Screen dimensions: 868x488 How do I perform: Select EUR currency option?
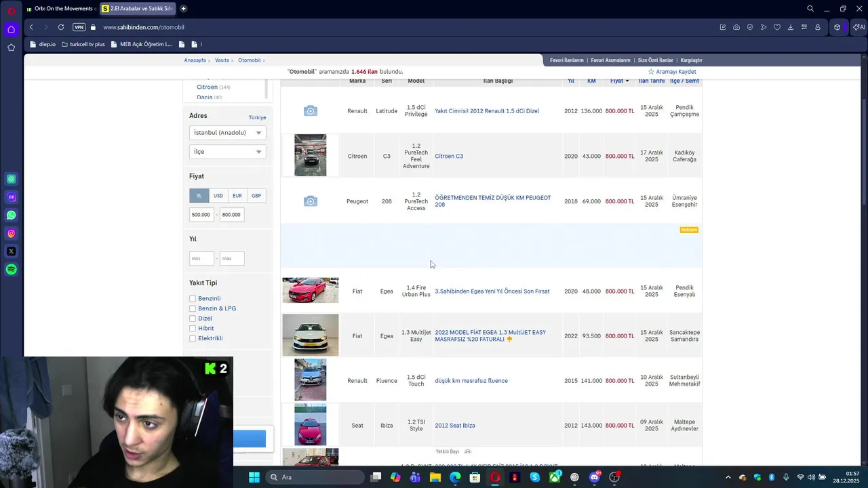[237, 196]
